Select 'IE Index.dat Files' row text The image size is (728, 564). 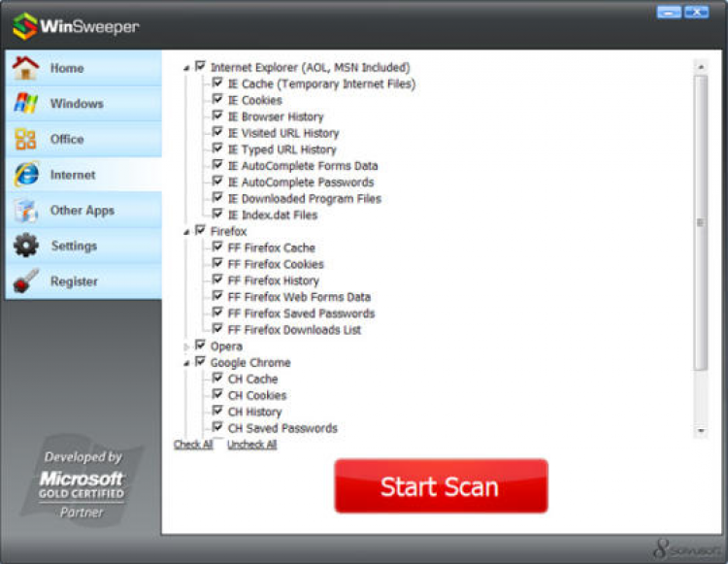point(273,216)
